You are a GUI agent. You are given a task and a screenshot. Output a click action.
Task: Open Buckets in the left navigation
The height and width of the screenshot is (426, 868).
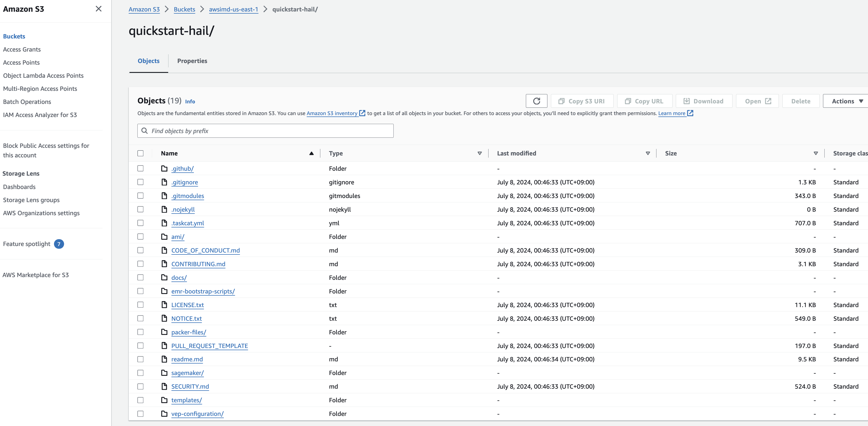coord(14,36)
